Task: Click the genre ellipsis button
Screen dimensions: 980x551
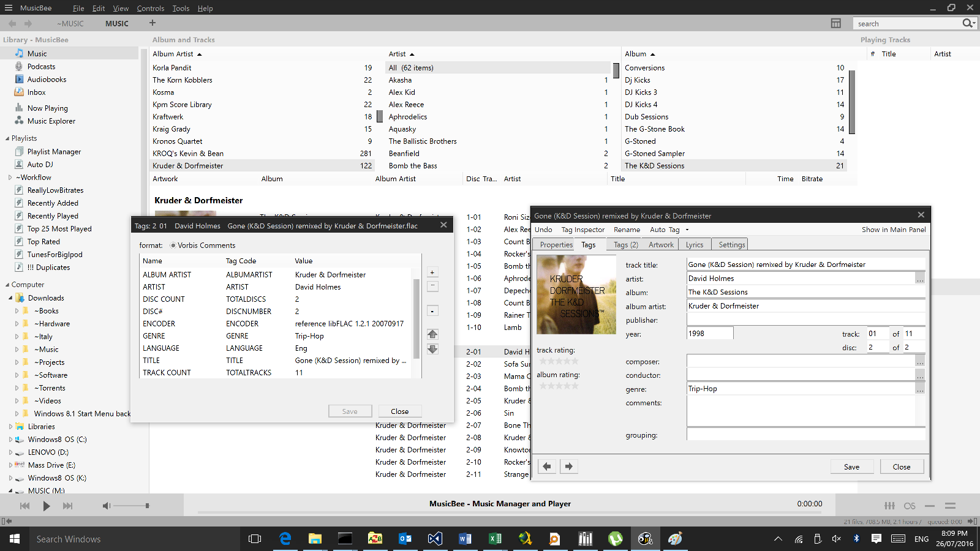Action: (920, 389)
